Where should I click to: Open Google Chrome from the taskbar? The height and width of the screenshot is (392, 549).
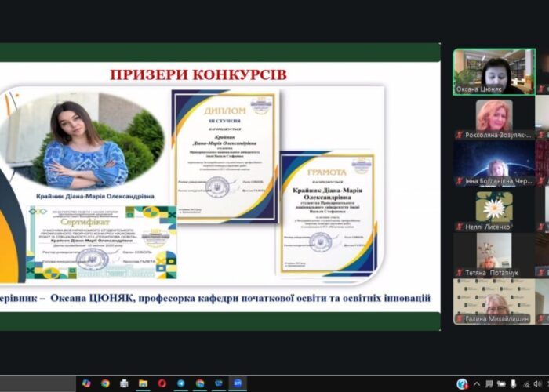coord(105,383)
